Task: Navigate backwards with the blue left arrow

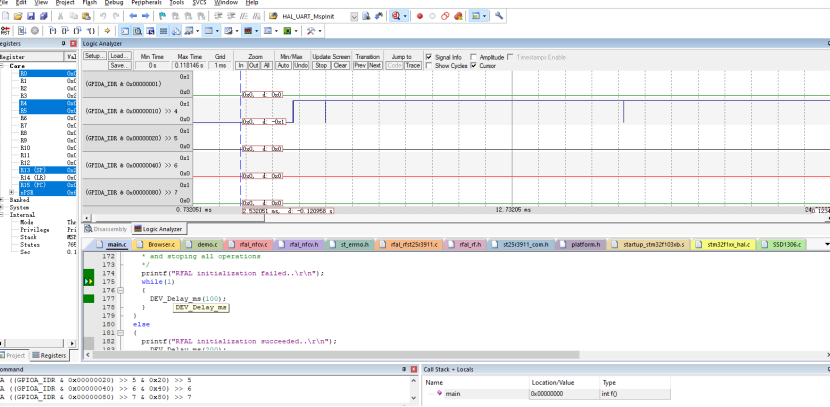Action: [x=133, y=16]
